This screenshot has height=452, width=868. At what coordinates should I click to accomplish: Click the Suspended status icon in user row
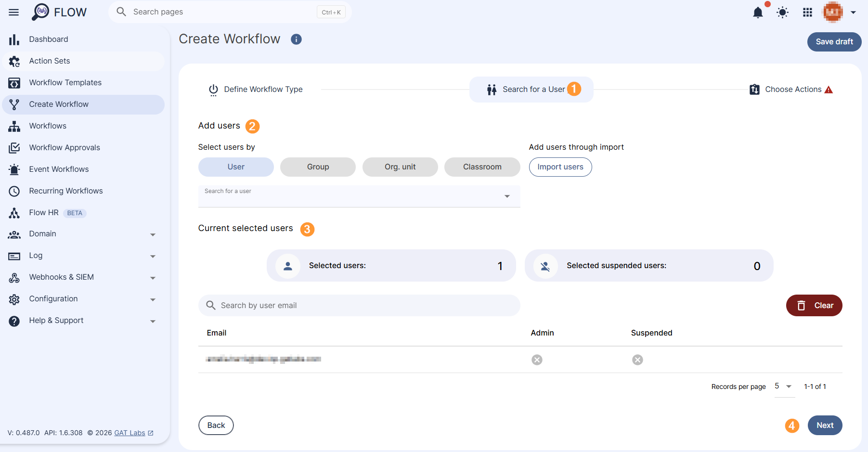coord(637,360)
